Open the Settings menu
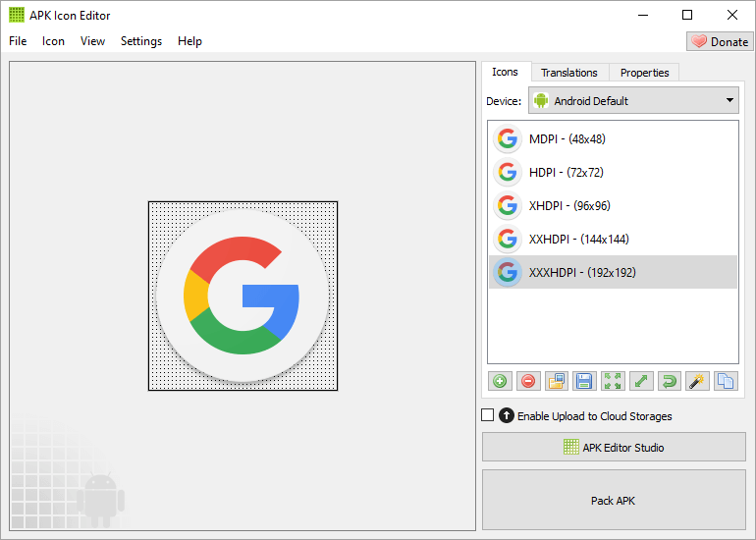 141,41
